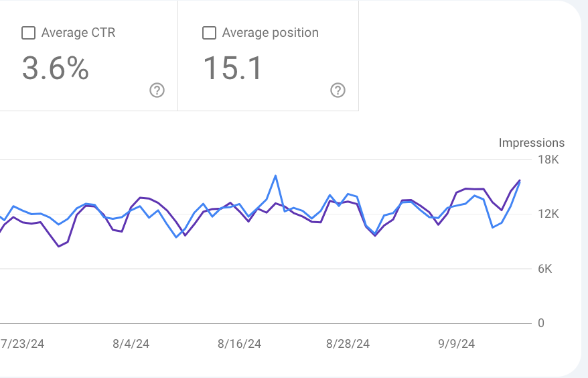This screenshot has width=588, height=378.
Task: Click the lowest purple line dip
Action: coord(59,247)
